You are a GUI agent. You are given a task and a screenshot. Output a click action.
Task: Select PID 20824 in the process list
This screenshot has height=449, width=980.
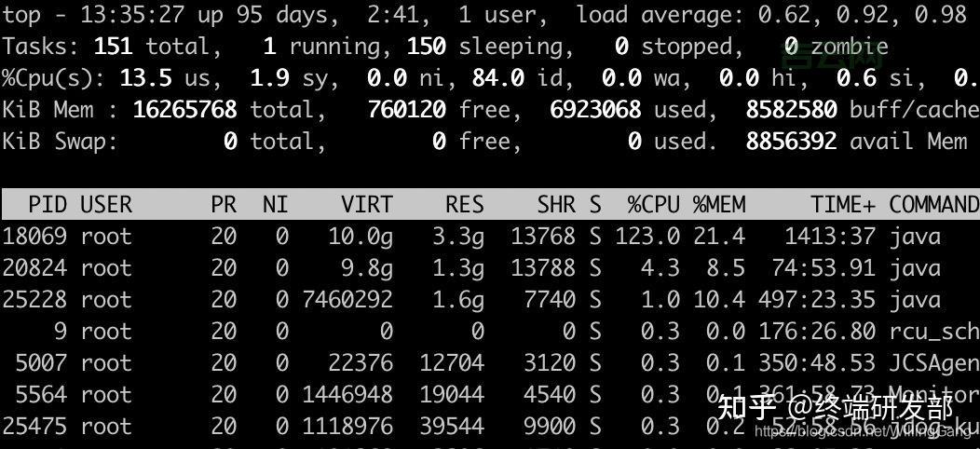click(x=34, y=268)
